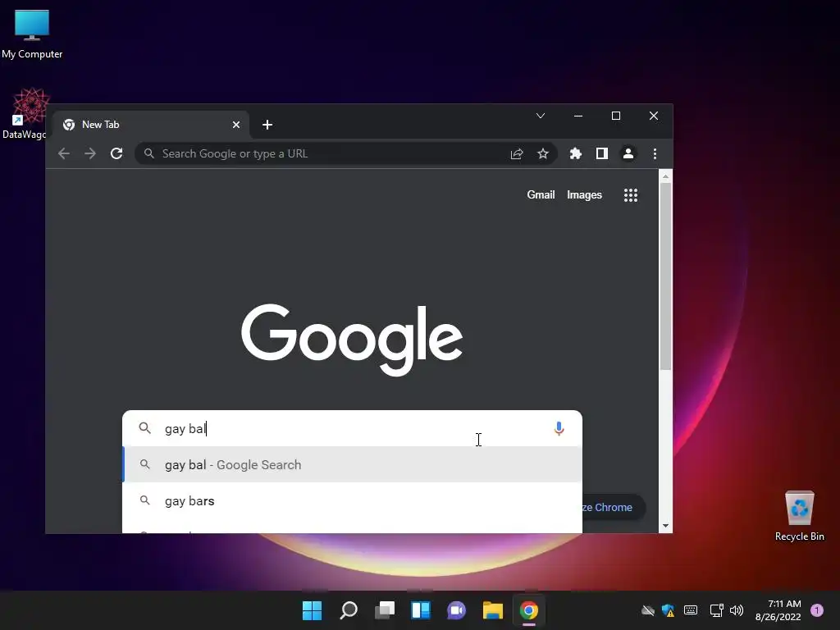
Task: Click the Customize Chrome button
Action: (614, 507)
